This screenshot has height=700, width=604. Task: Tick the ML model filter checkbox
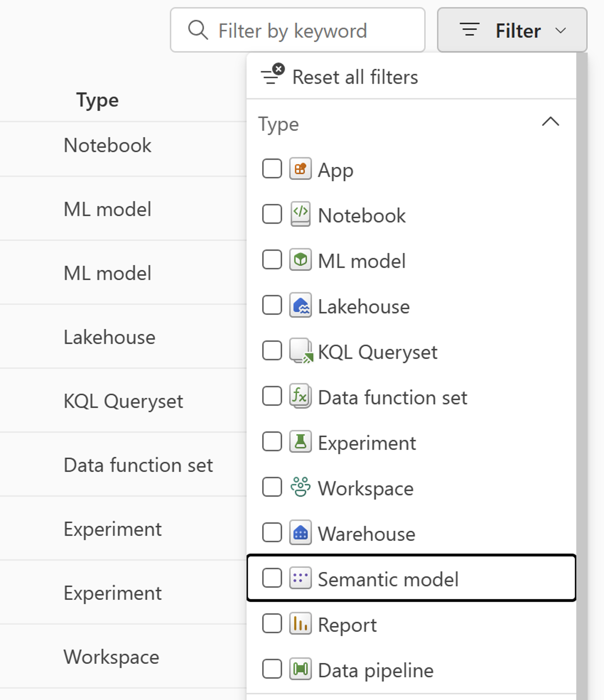coord(272,260)
